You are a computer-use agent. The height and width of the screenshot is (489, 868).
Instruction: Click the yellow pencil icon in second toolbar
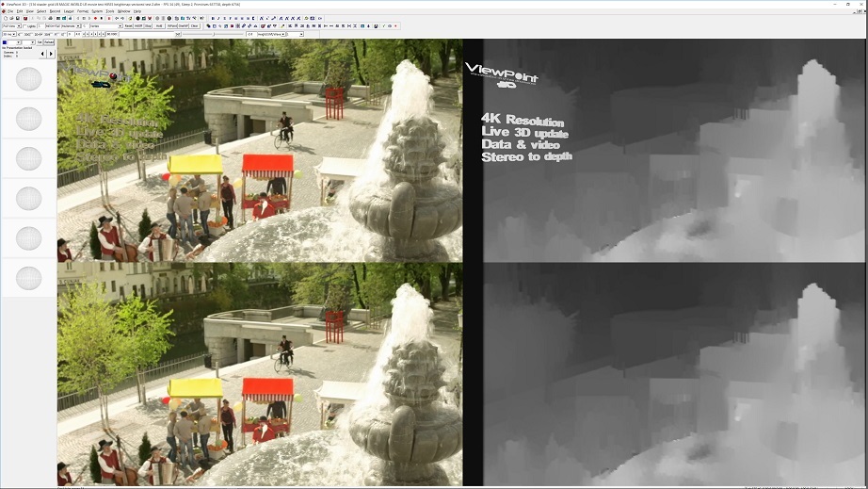point(282,26)
